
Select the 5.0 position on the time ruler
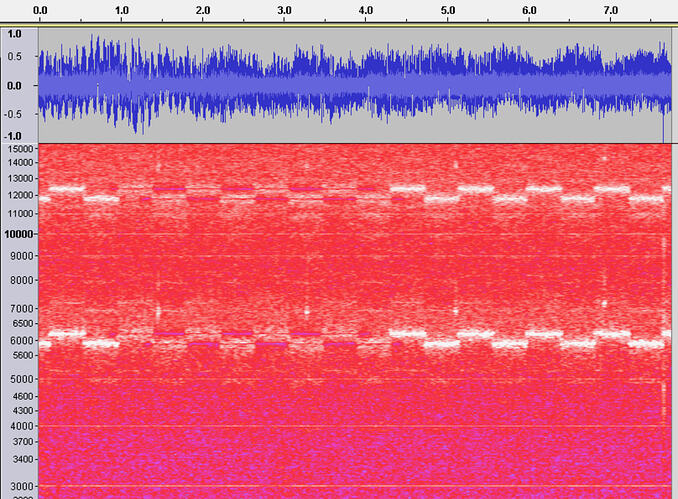click(448, 10)
